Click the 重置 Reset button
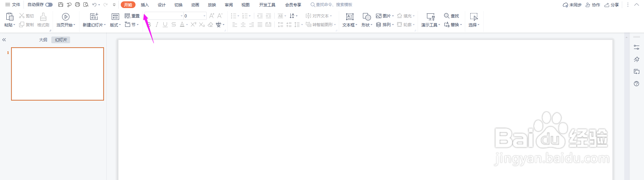Image resolution: width=644 pixels, height=180 pixels. click(x=132, y=16)
